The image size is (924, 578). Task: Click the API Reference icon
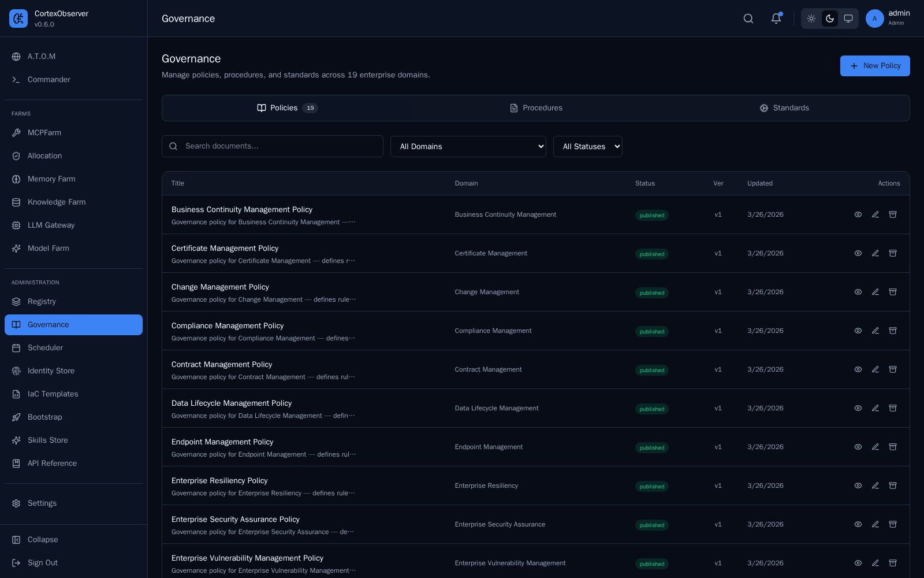[x=16, y=464]
